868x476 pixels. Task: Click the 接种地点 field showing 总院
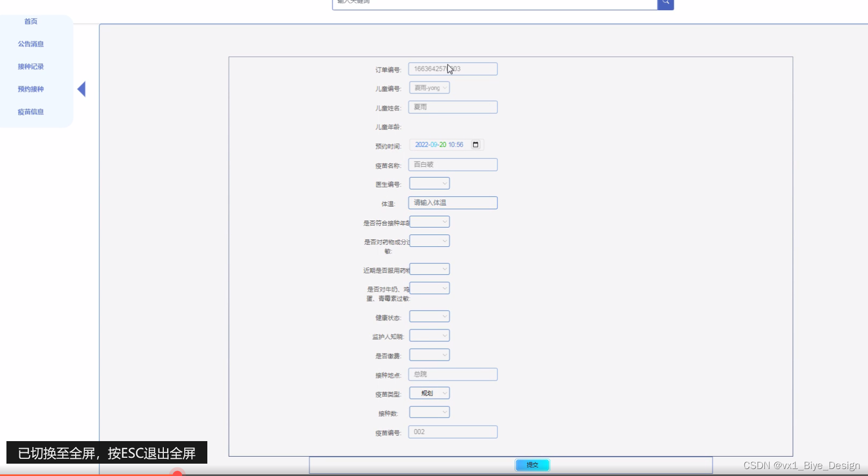453,374
